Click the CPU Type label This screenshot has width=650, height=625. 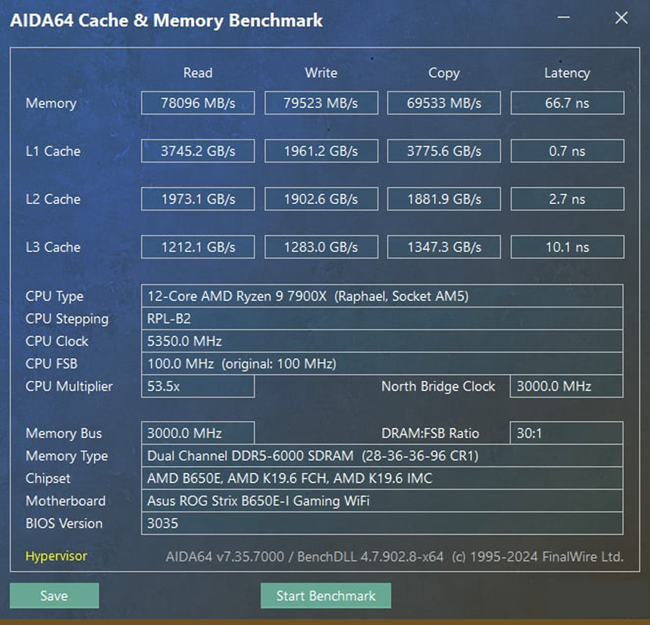click(x=54, y=296)
